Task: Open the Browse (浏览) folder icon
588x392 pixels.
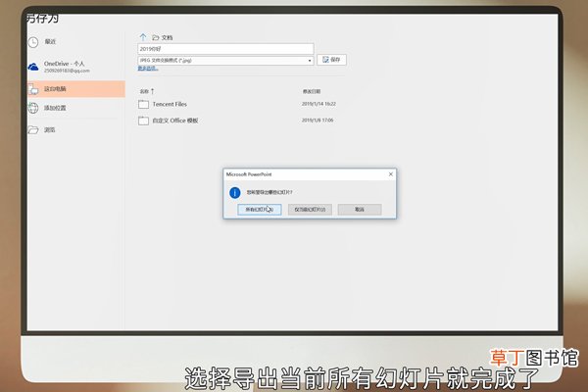Action: click(x=33, y=129)
